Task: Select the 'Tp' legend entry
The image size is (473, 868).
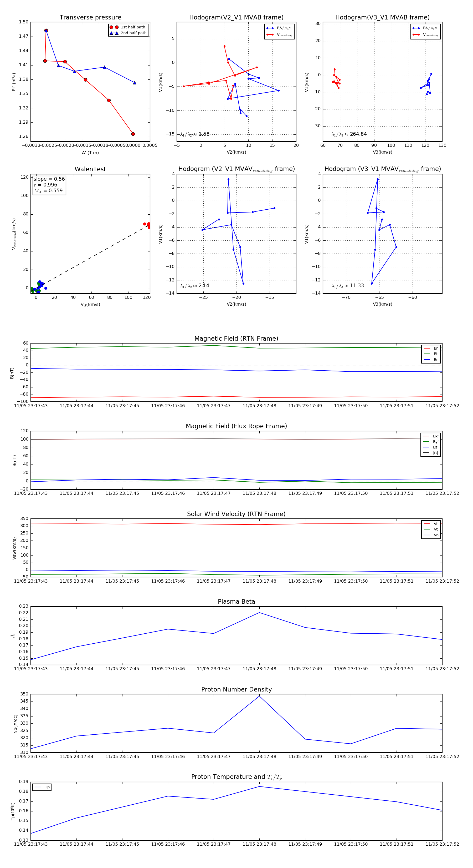Action: 42,787
